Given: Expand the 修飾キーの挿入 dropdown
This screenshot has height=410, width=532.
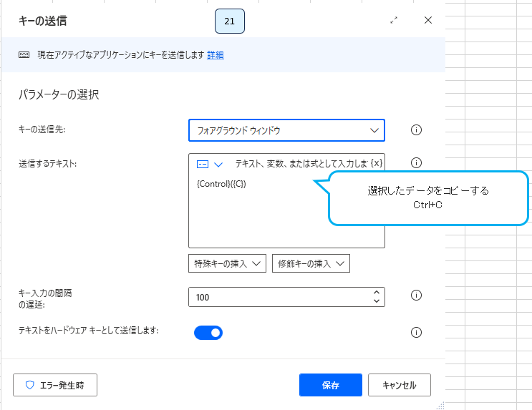Looking at the screenshot, I should [x=311, y=263].
